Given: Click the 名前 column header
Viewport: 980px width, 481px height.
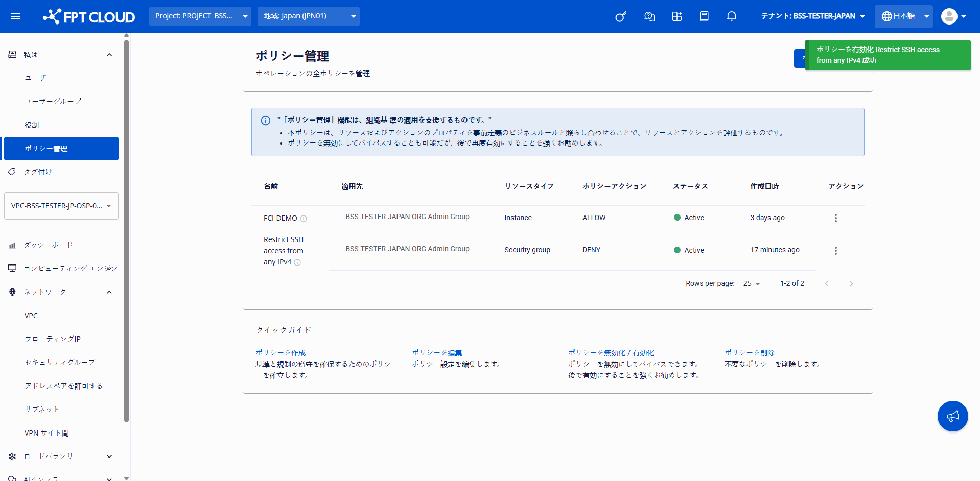Looking at the screenshot, I should [x=271, y=186].
